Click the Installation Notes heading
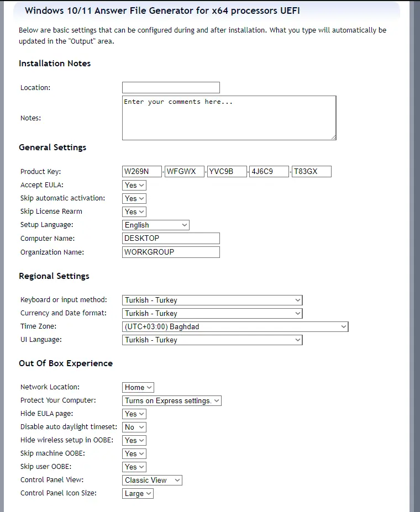Image resolution: width=420 pixels, height=512 pixels. pyautogui.click(x=55, y=64)
